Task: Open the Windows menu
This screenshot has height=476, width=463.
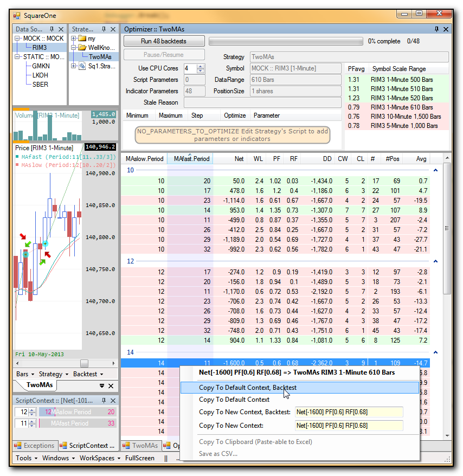Action: (x=59, y=458)
